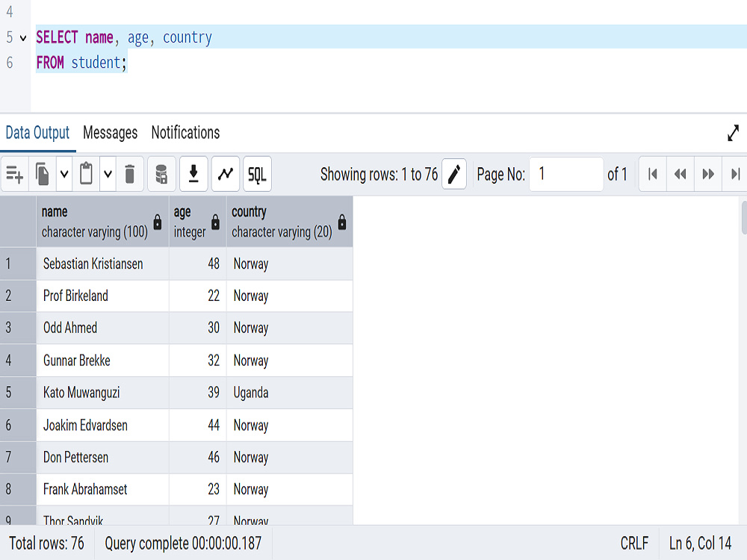The height and width of the screenshot is (560, 747).
Task: Select the age cell with value 48
Action: [198, 264]
